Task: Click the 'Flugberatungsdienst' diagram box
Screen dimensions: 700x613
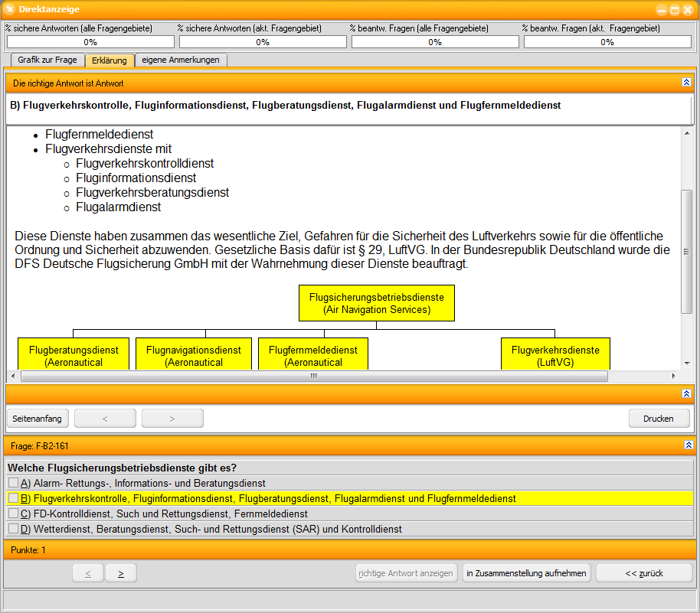Action: coord(74,354)
